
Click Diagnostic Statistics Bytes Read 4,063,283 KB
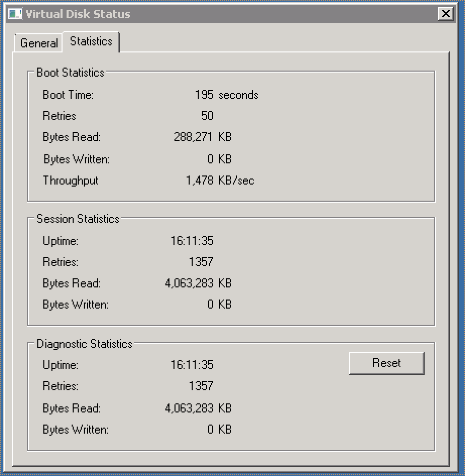click(198, 408)
